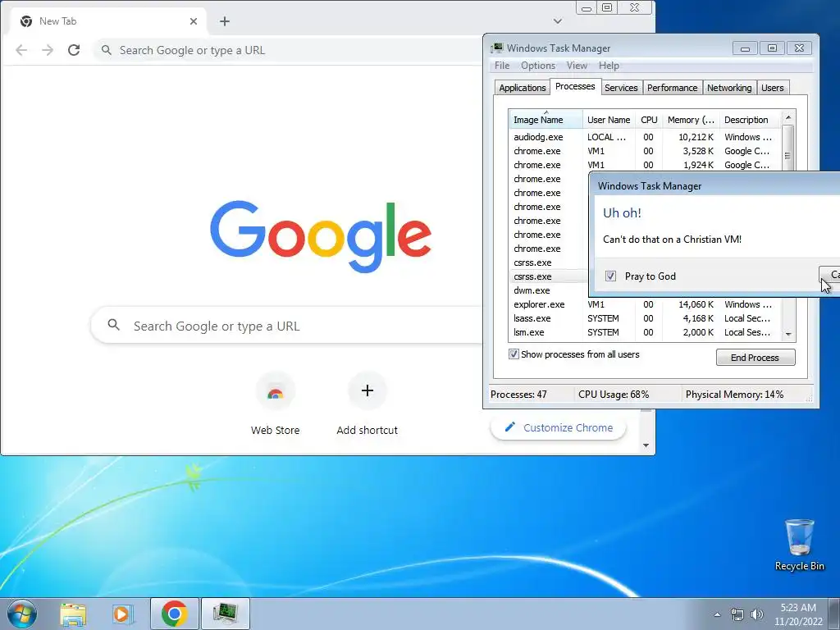Select the dwm.exe process
The width and height of the screenshot is (840, 630).
point(548,290)
